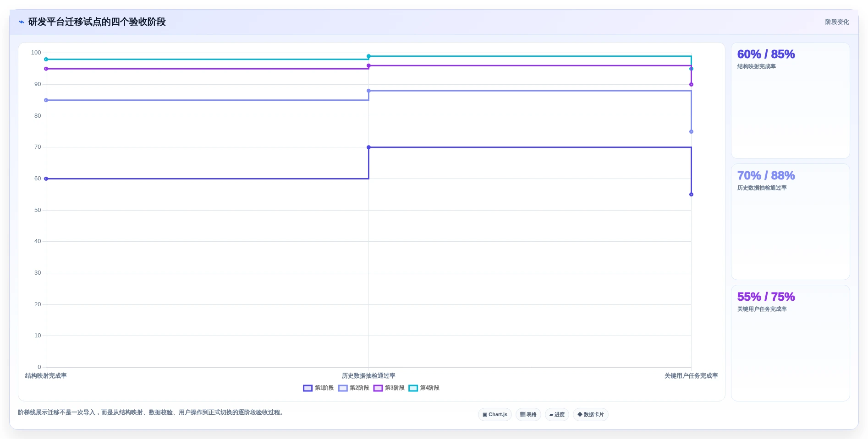Click the 进度 tag chip
The width and height of the screenshot is (868, 439).
[557, 415]
